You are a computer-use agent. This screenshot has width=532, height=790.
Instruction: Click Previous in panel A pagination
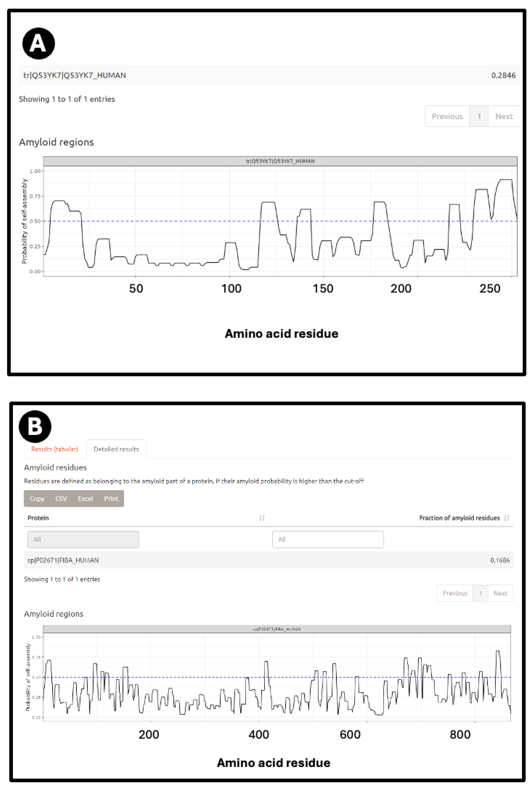click(447, 116)
